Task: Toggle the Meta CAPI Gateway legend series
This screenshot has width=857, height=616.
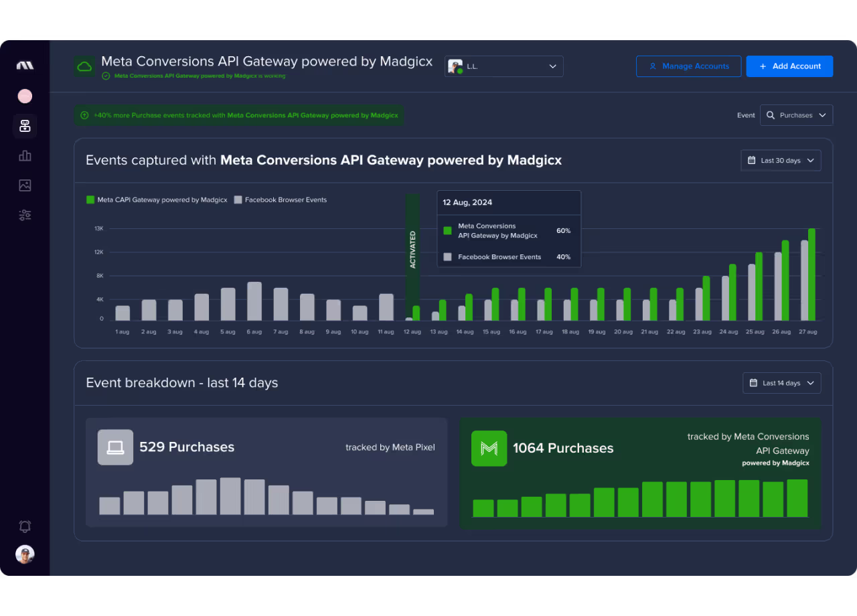Action: [157, 200]
